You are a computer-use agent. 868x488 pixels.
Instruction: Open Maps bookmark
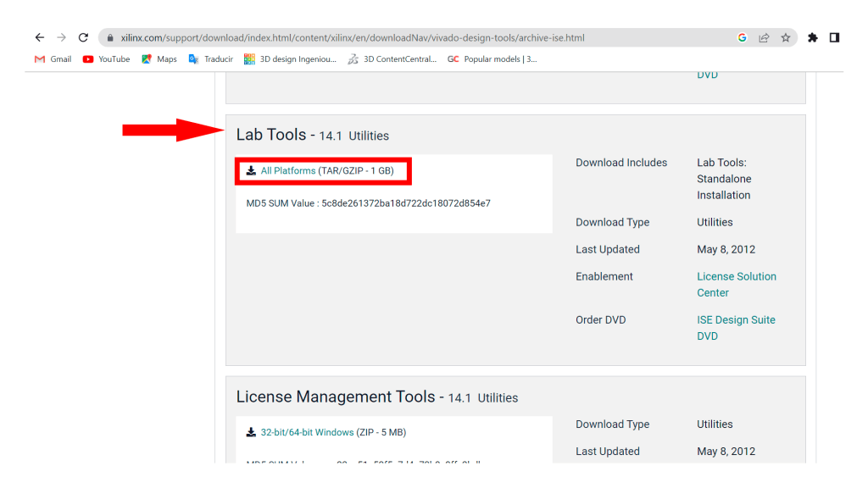159,59
